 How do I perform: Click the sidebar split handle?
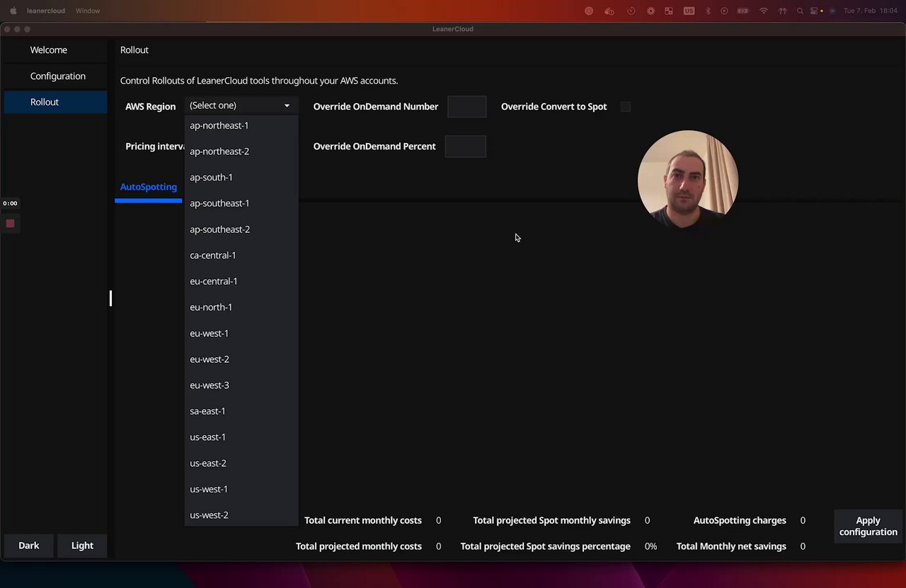(110, 298)
